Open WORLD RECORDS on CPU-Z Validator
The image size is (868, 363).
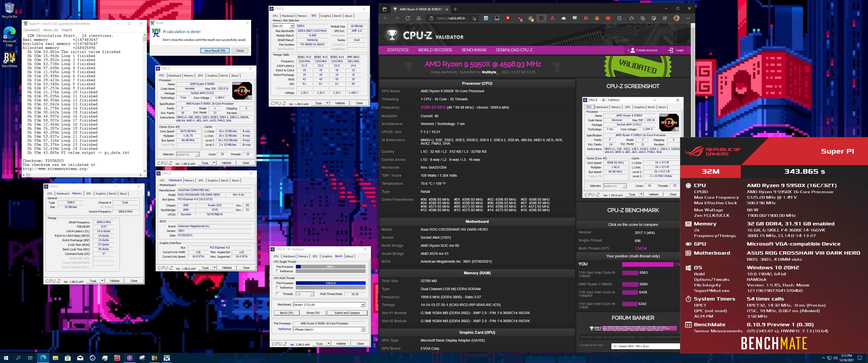(x=435, y=50)
